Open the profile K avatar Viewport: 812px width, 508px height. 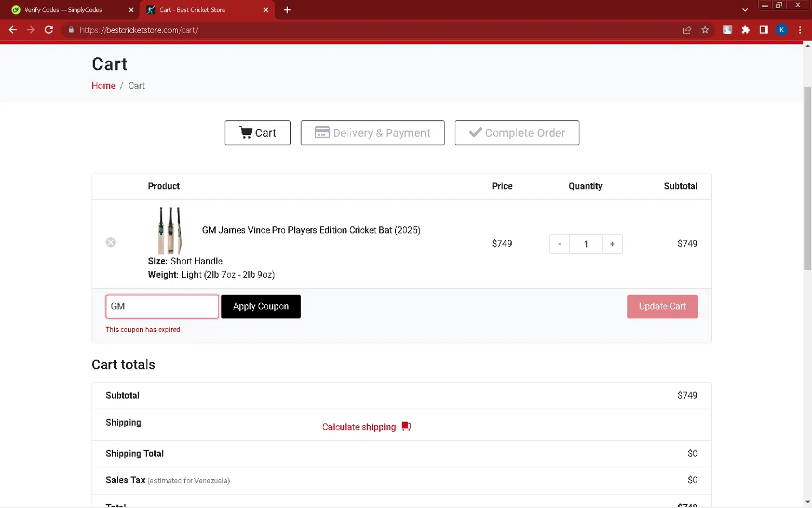[x=782, y=30]
